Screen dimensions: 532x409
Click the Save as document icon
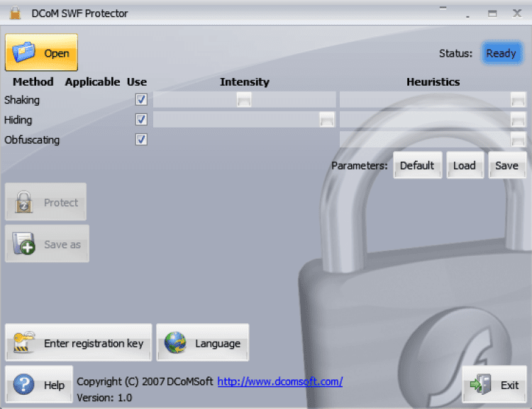(23, 244)
